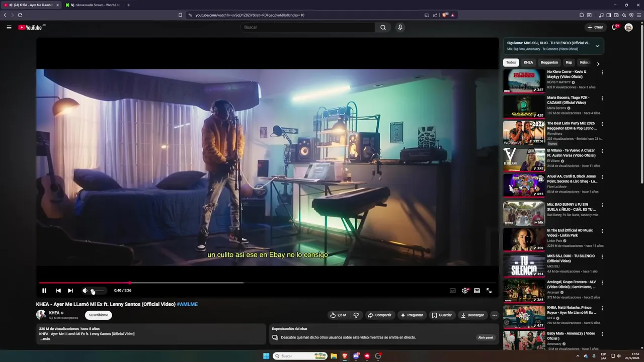The image size is (644, 362).
Task: Like the video (2,6 M)
Action: [338, 315]
